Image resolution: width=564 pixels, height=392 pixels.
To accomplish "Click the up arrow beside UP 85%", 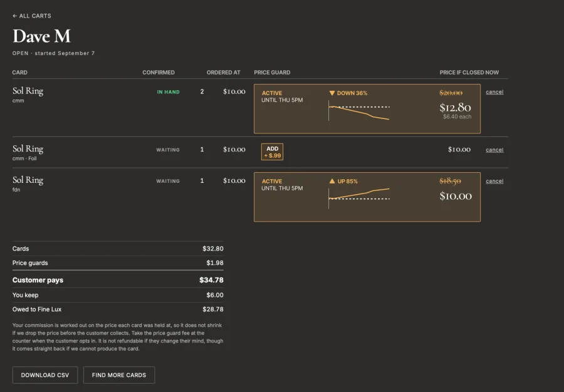I will 332,181.
